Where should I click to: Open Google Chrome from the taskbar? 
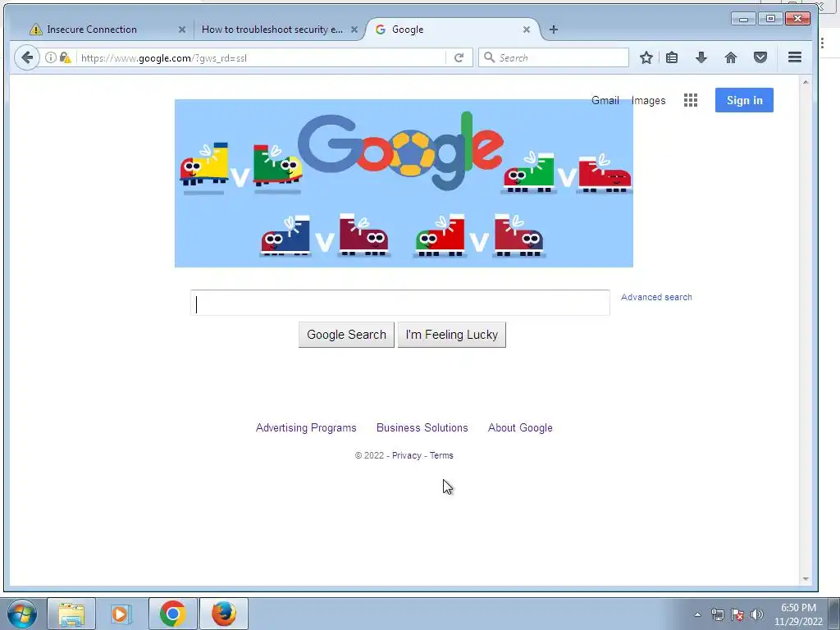pos(172,614)
